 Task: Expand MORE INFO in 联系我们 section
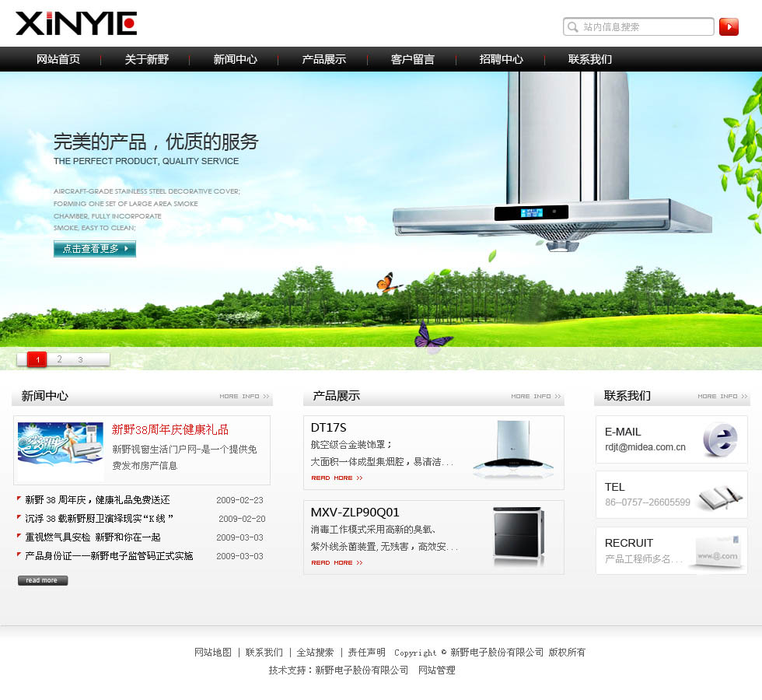point(722,397)
